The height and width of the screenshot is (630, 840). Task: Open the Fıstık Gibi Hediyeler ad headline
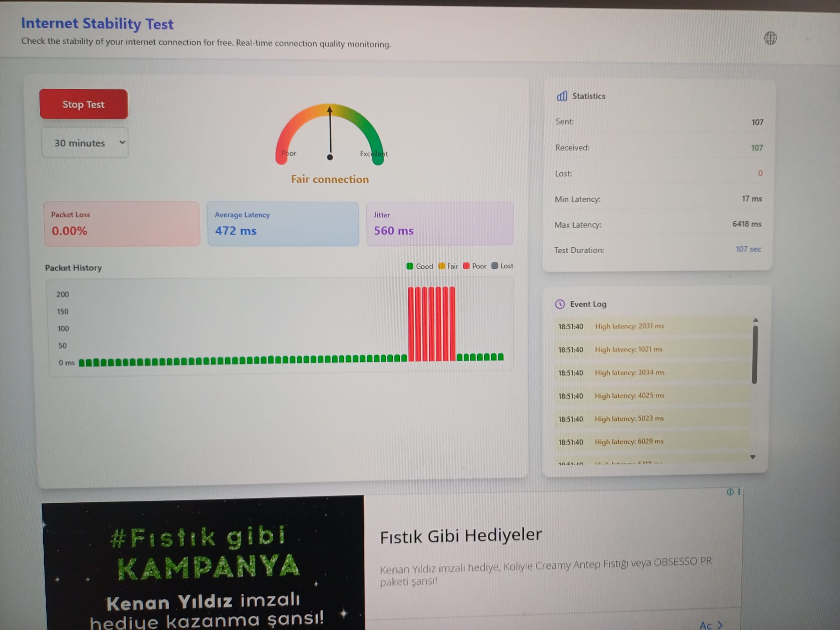(461, 535)
